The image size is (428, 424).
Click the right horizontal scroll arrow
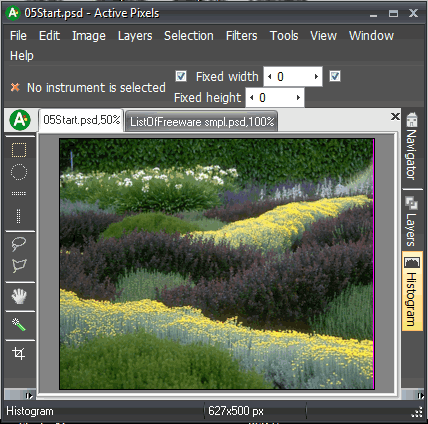click(420, 395)
